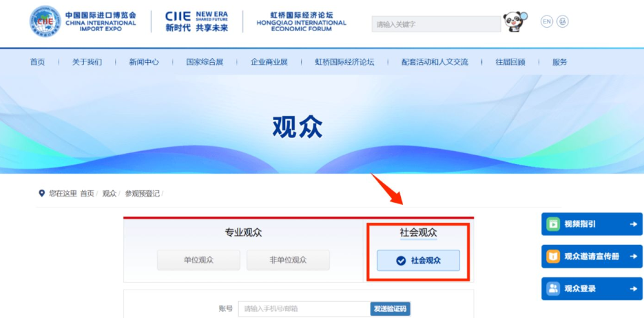Click the 发送验证码 button
Image resolution: width=644 pixels, height=318 pixels.
pos(390,309)
